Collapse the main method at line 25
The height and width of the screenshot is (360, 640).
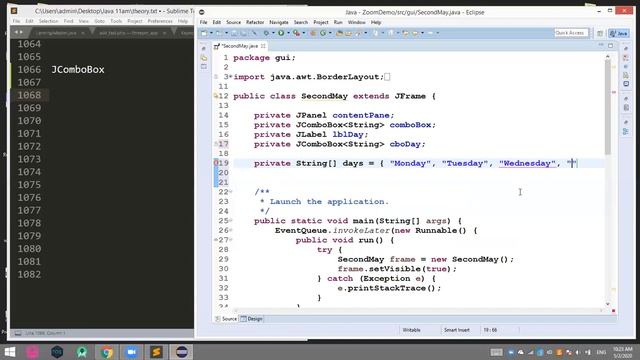click(x=231, y=220)
